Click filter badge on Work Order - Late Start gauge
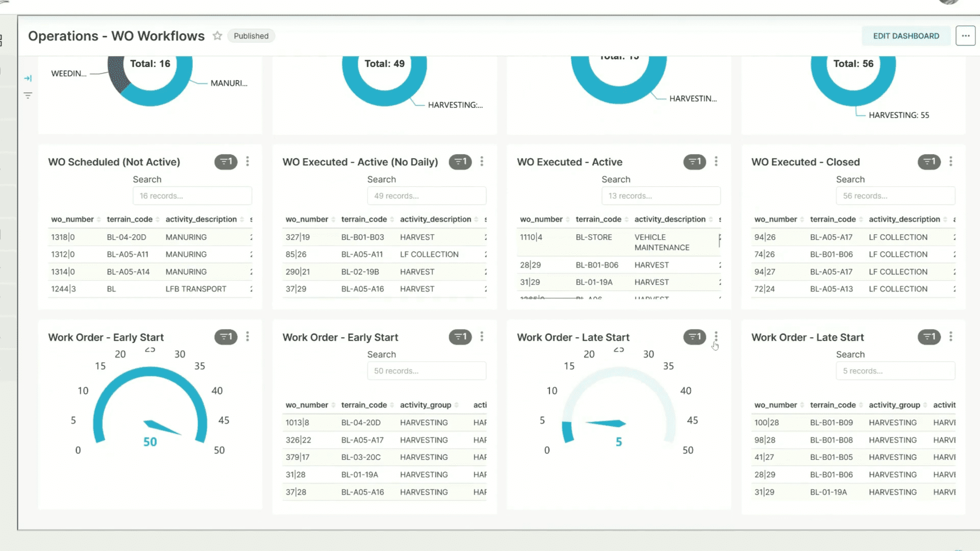 point(695,337)
